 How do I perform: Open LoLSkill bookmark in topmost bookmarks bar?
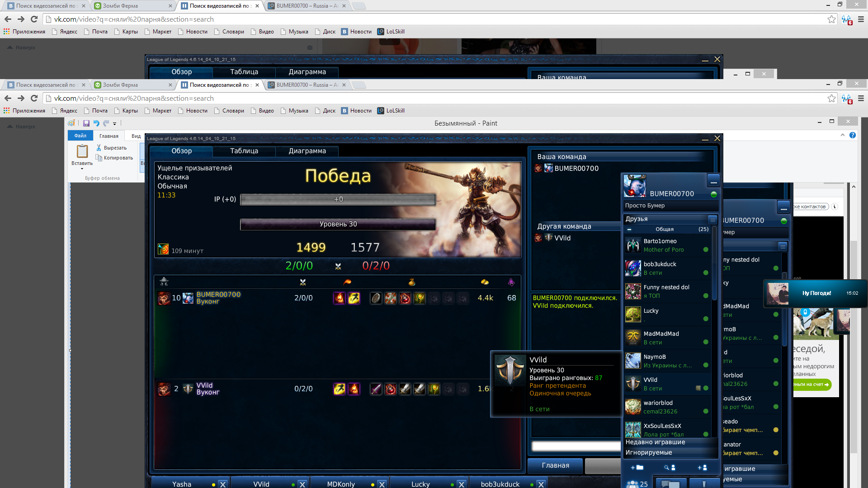coord(391,32)
